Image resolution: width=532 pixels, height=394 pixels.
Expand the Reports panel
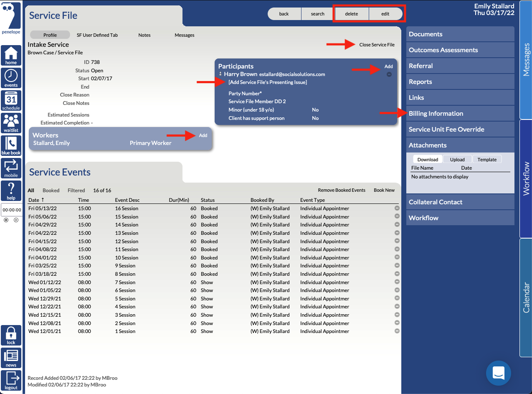click(460, 82)
